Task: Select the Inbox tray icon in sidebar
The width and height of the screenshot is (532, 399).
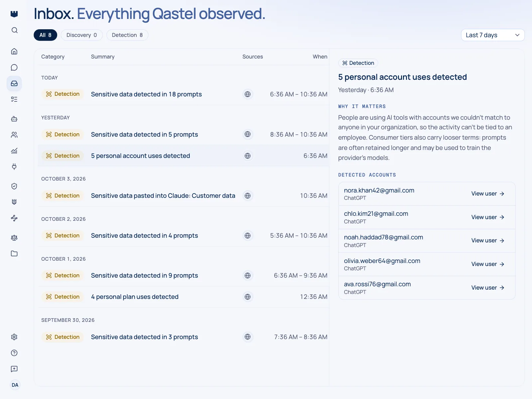Action: click(x=14, y=83)
